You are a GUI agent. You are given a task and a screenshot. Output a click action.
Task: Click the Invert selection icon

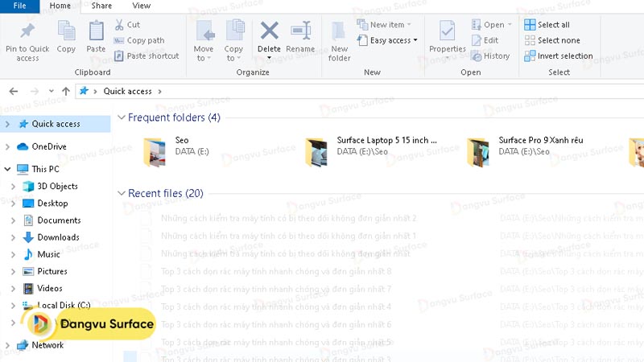pos(530,56)
